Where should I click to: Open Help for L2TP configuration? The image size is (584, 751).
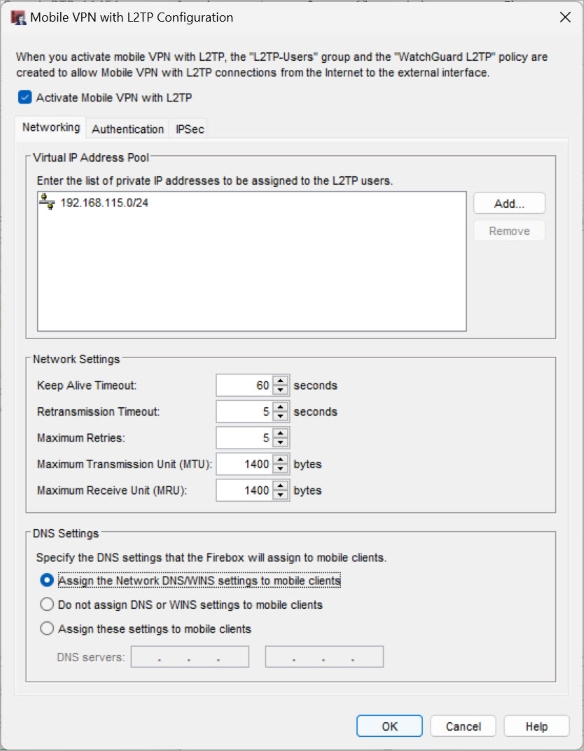pyautogui.click(x=537, y=726)
